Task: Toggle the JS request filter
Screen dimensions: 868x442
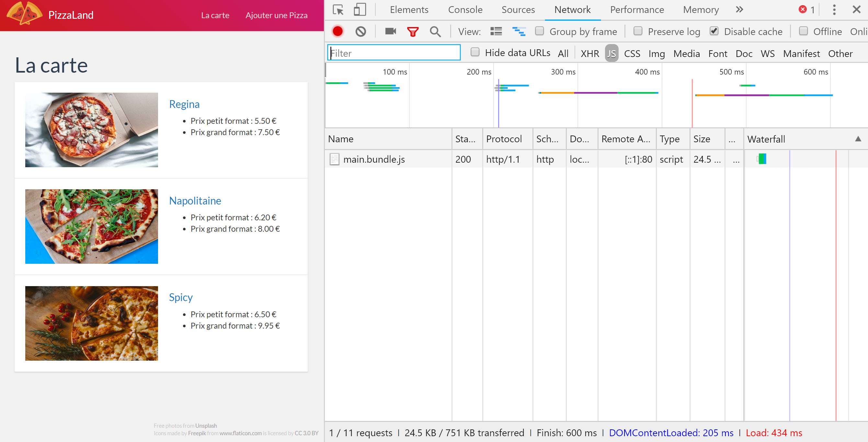Action: (611, 53)
